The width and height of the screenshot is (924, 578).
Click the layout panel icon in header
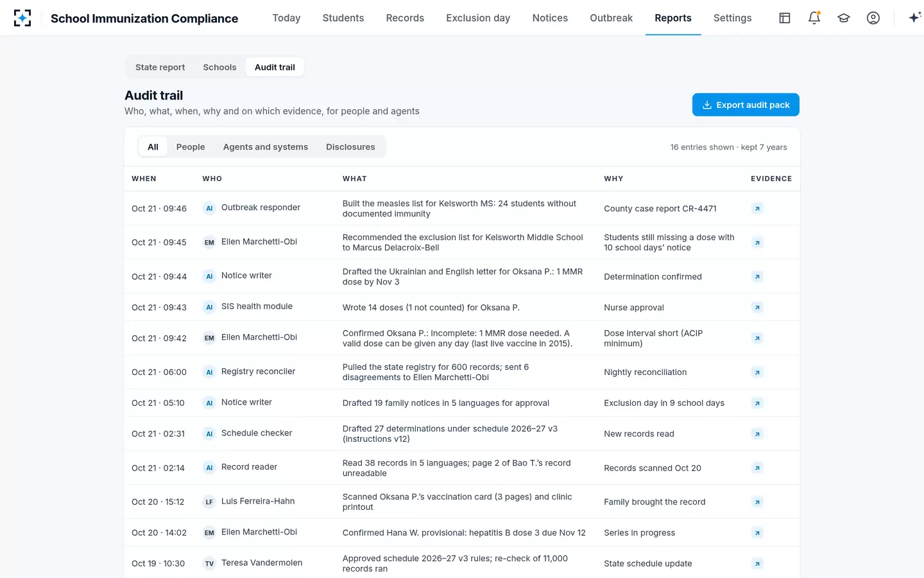[785, 18]
